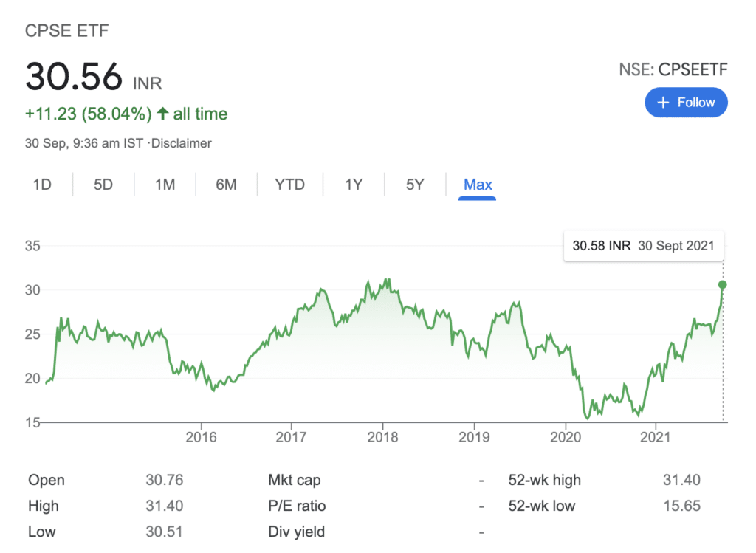
Task: Click the 30.58 INR chart tooltip
Action: click(643, 246)
